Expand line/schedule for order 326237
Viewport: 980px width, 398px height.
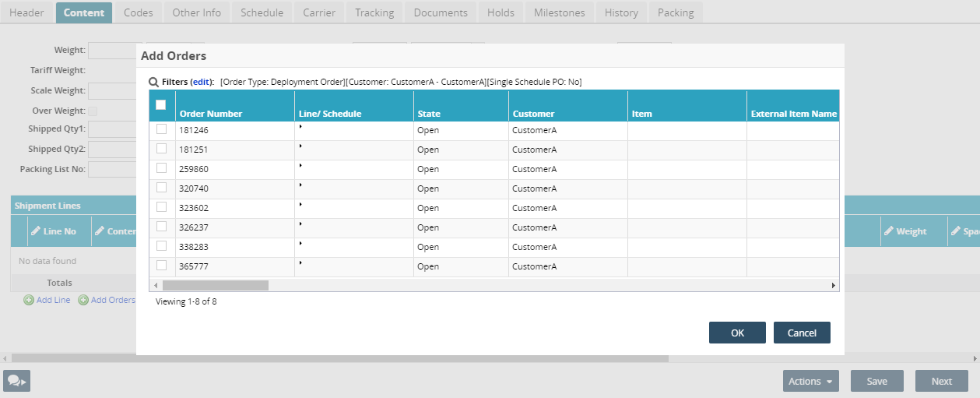pyautogui.click(x=300, y=224)
